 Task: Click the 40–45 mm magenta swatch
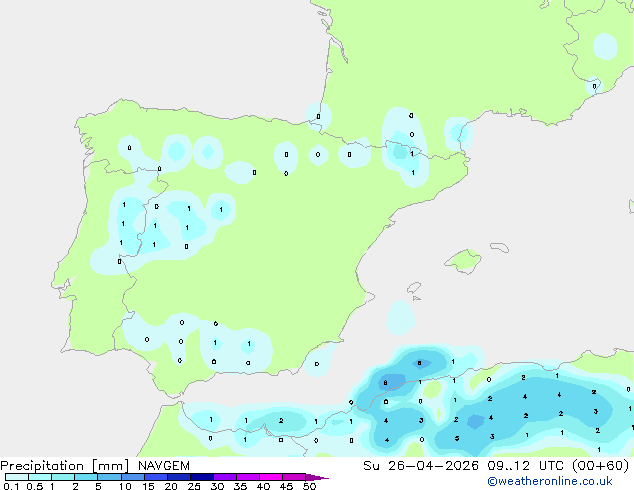click(271, 477)
